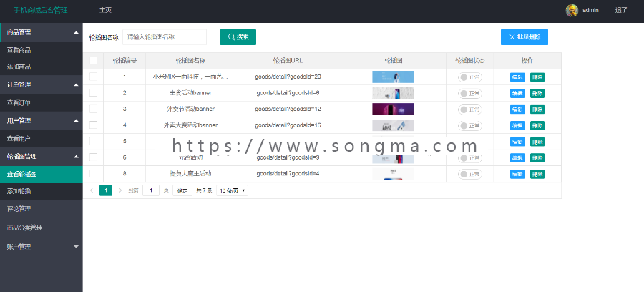Toggle status switch for goodsId=12 row
Viewport: 644px width, 292px height.
(470, 109)
